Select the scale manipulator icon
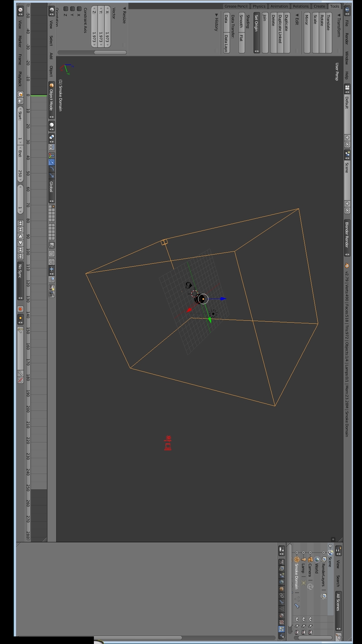This screenshot has width=362, height=644. pyautogui.click(x=52, y=175)
